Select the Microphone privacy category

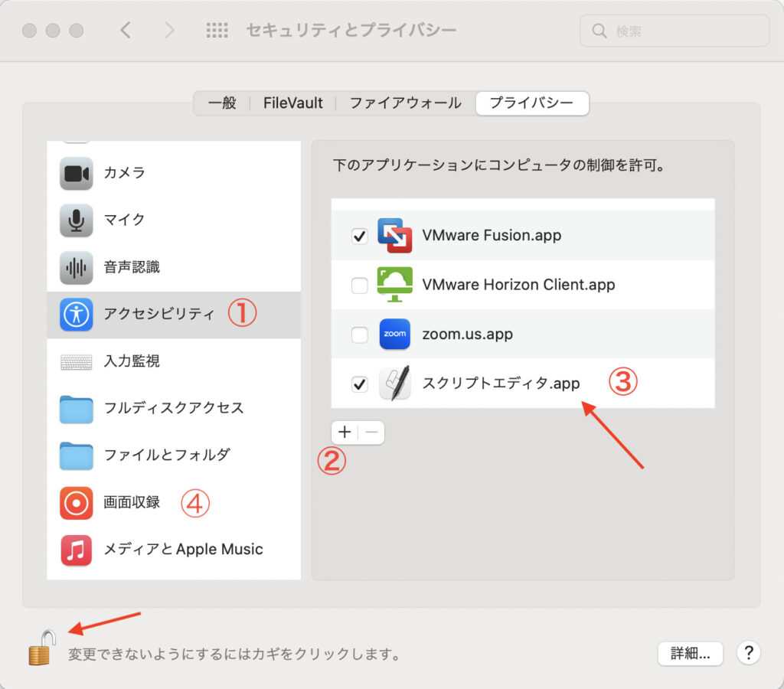click(124, 220)
